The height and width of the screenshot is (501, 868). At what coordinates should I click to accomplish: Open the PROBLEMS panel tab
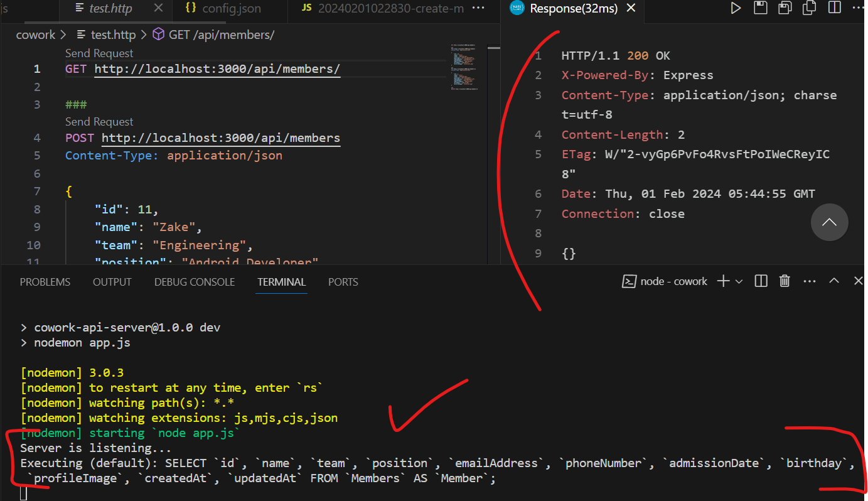coord(45,282)
